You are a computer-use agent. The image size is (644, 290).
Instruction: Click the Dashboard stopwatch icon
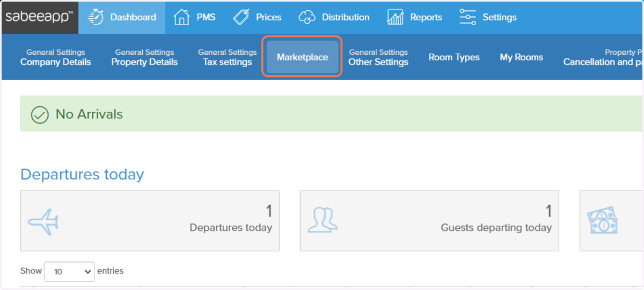(x=96, y=17)
